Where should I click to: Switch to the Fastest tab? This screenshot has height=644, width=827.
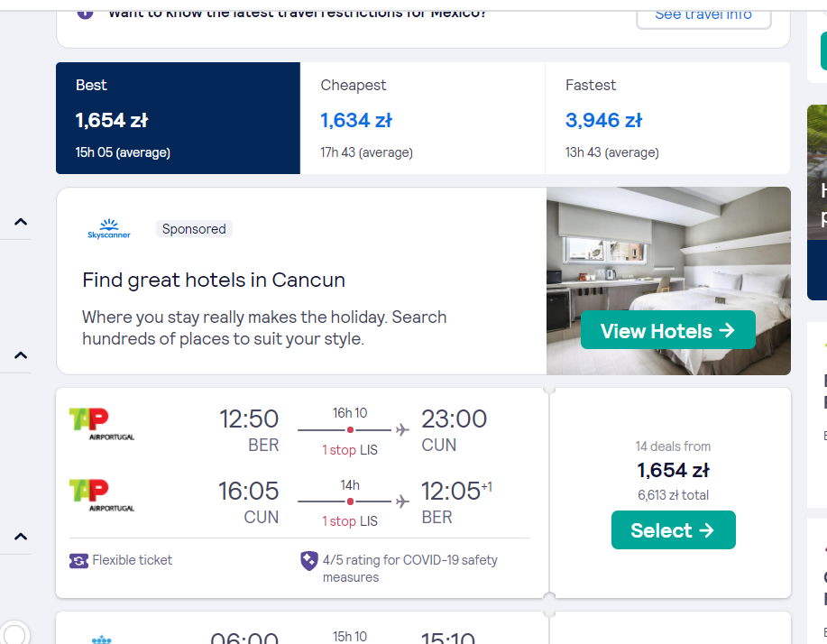(x=667, y=118)
